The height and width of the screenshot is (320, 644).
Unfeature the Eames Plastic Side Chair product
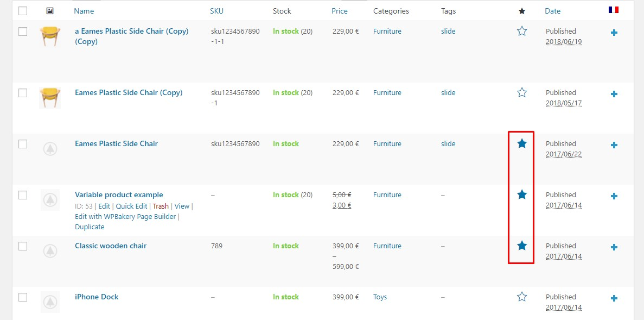coord(521,145)
